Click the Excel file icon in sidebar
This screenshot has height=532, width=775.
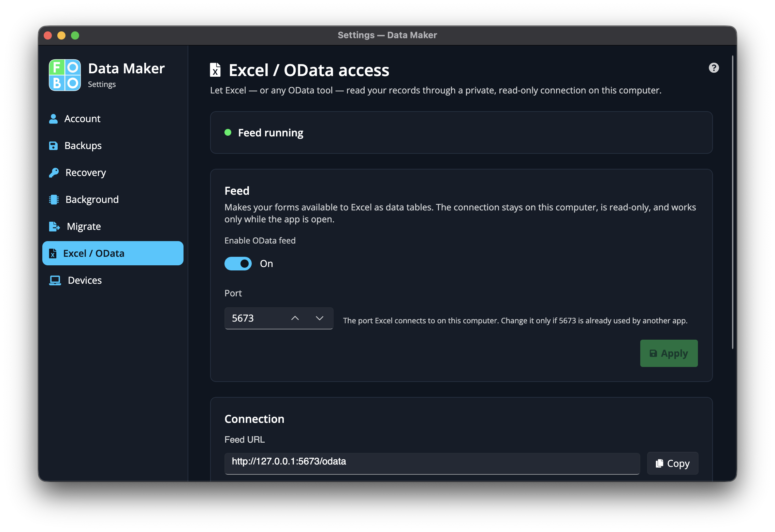53,253
